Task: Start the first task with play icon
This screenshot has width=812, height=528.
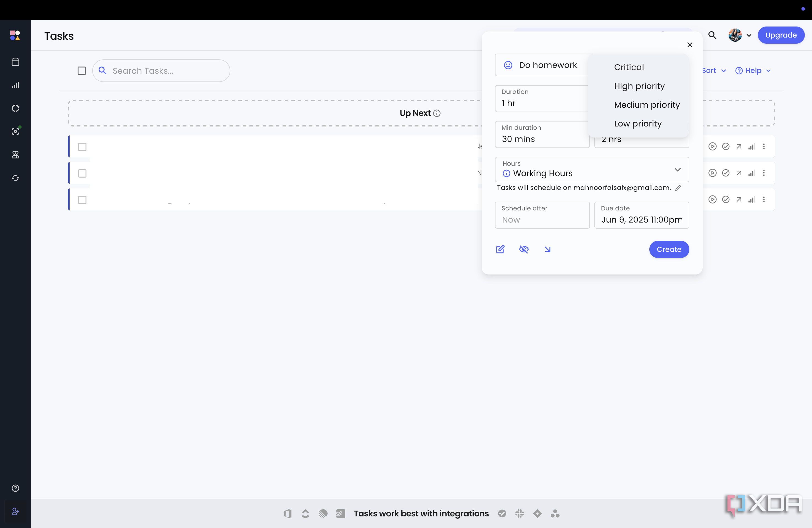Action: 712,147
